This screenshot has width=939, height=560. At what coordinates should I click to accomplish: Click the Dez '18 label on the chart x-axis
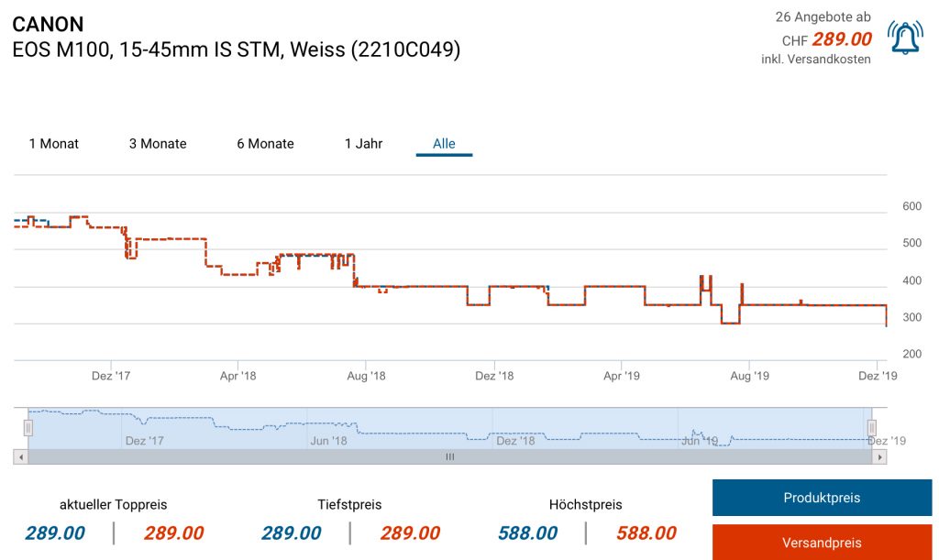[x=493, y=375]
